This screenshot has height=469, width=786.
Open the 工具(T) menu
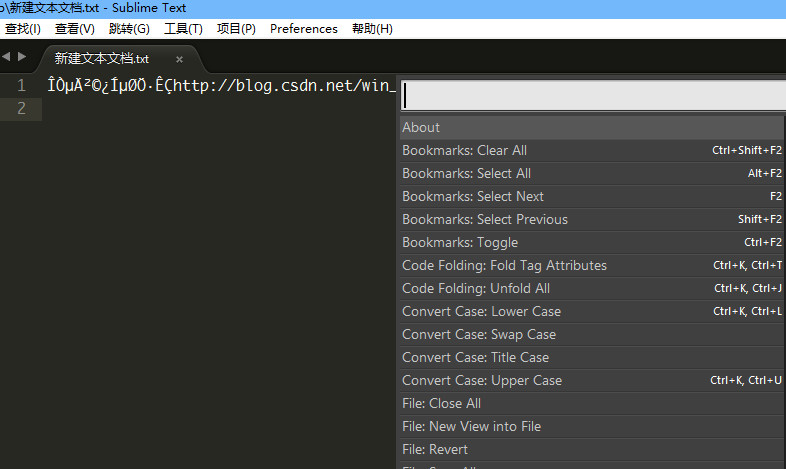(183, 29)
